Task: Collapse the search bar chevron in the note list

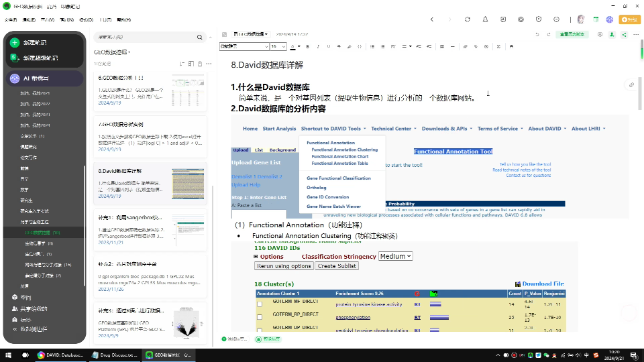Action: (210, 38)
